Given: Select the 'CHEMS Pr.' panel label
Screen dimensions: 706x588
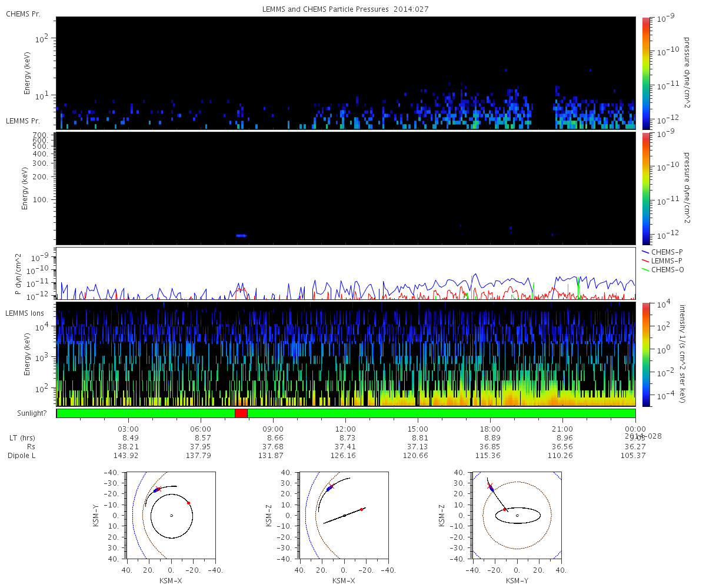Looking at the screenshot, I should pyautogui.click(x=23, y=14).
